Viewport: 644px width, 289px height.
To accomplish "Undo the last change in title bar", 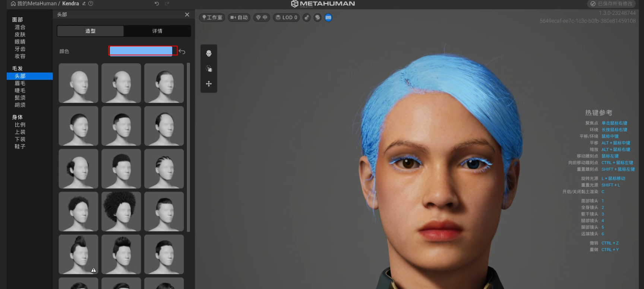I will 157,4.
